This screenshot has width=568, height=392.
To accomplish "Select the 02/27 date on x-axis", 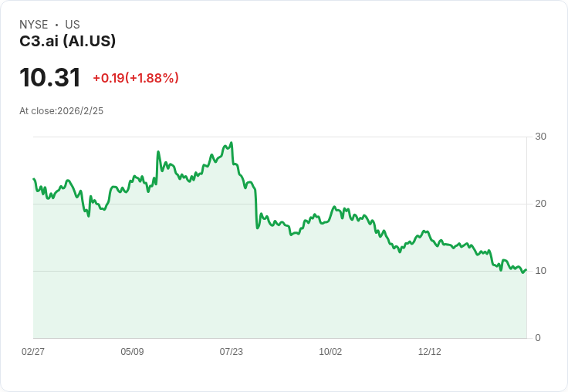I will (x=33, y=352).
